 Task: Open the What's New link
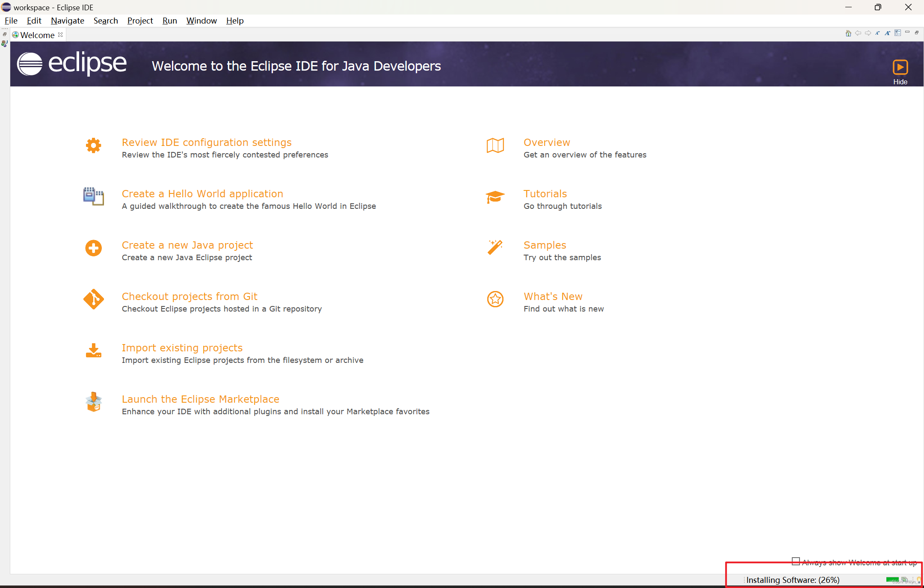[553, 296]
